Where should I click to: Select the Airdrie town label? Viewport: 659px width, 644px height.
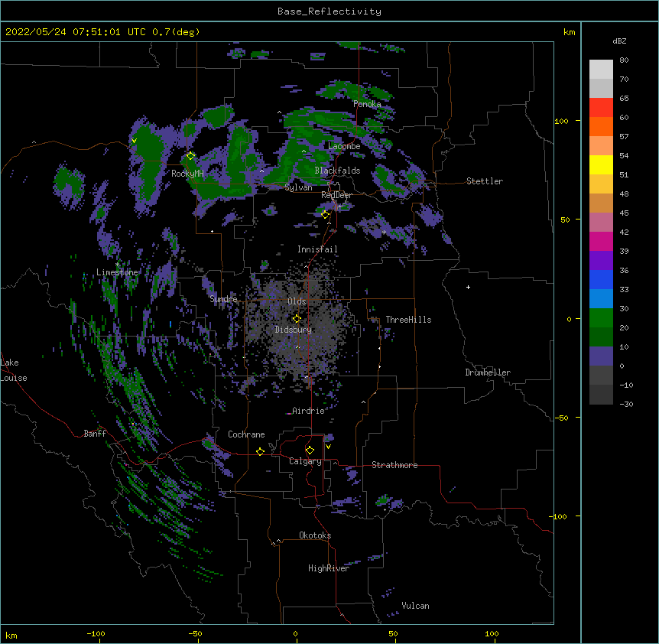tap(308, 411)
